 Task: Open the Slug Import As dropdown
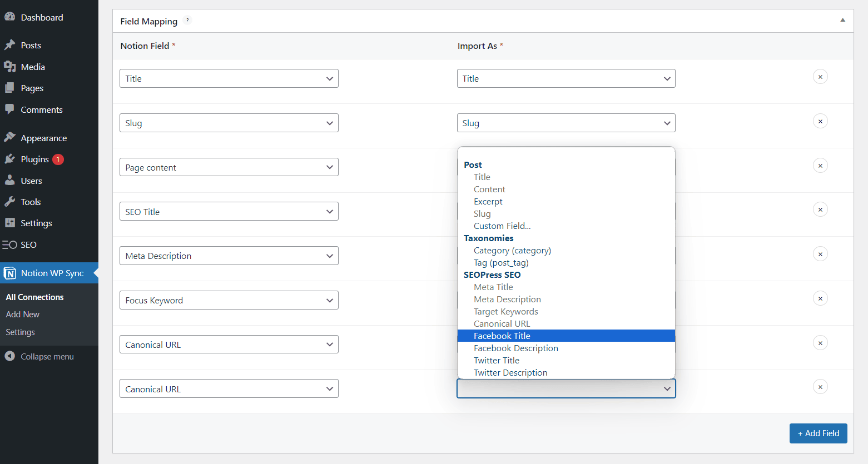(566, 123)
